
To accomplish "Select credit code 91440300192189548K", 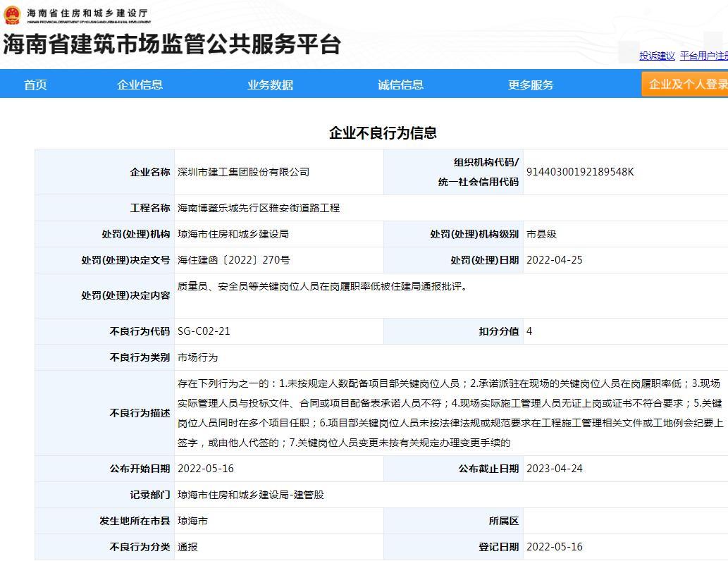I will 580,172.
